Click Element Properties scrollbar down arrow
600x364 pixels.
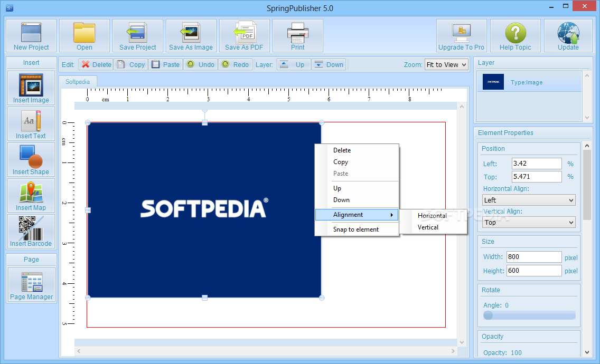coord(587,352)
